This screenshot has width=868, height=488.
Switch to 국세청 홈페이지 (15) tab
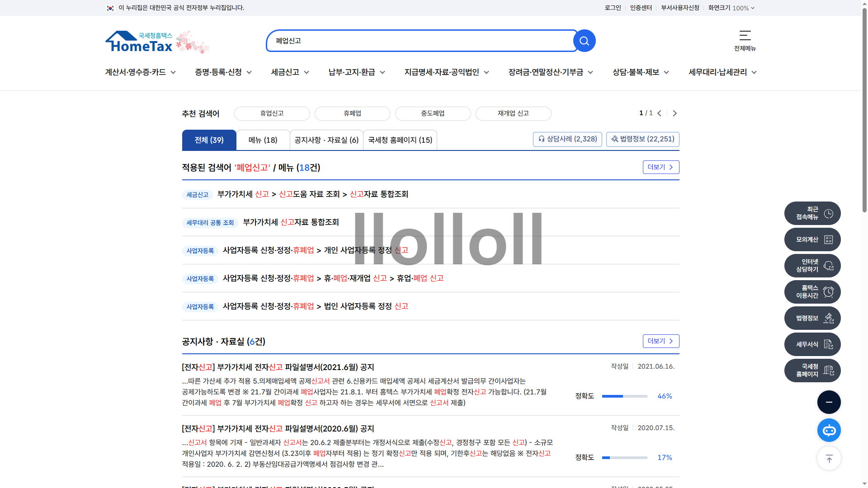400,140
